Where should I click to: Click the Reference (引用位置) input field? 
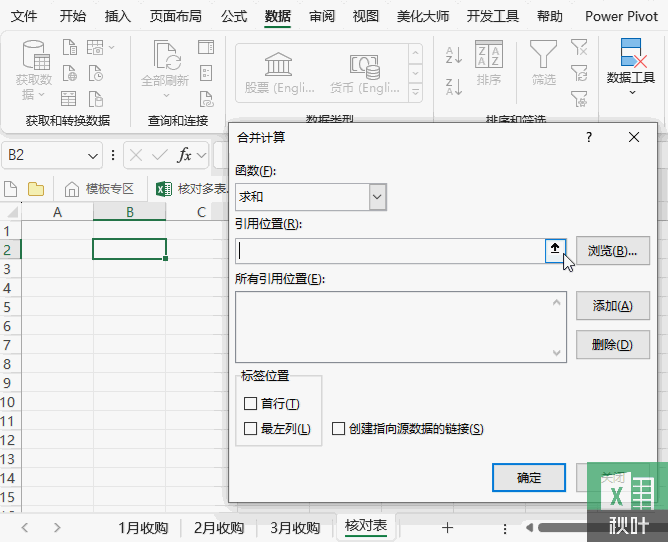pyautogui.click(x=390, y=251)
